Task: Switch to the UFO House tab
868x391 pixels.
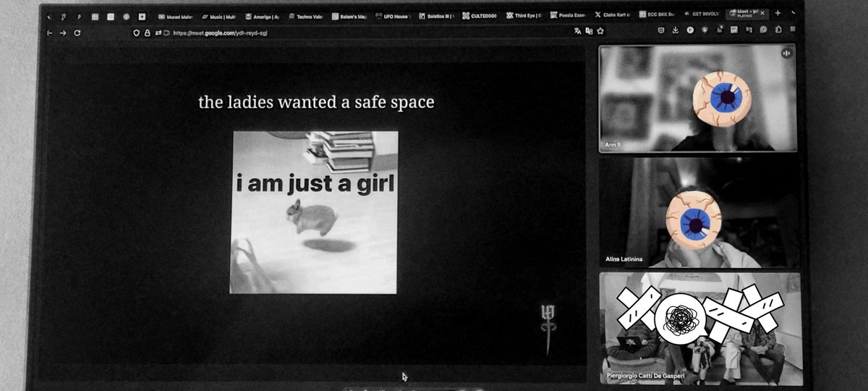Action: coord(393,16)
